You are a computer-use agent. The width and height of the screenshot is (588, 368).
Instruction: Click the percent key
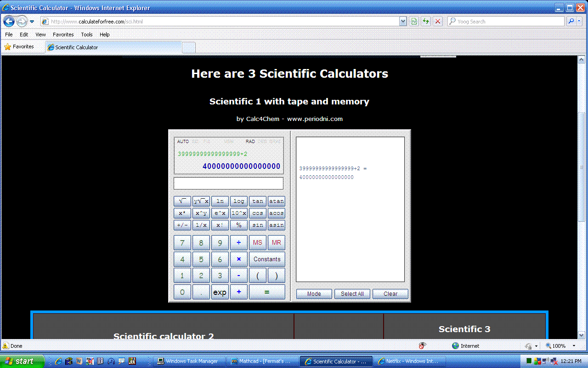pos(239,225)
